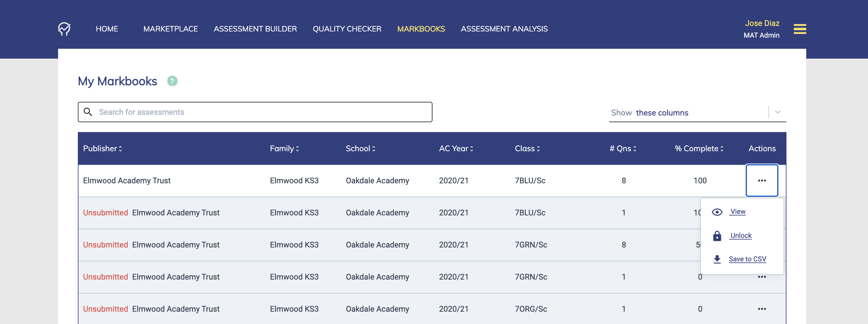Click the download icon beside Save to CSV

(717, 259)
